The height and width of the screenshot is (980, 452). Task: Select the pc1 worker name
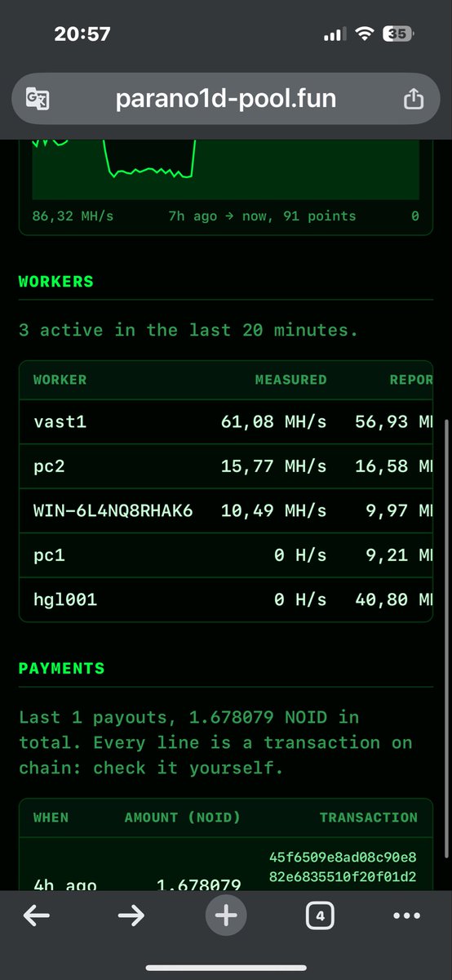49,555
